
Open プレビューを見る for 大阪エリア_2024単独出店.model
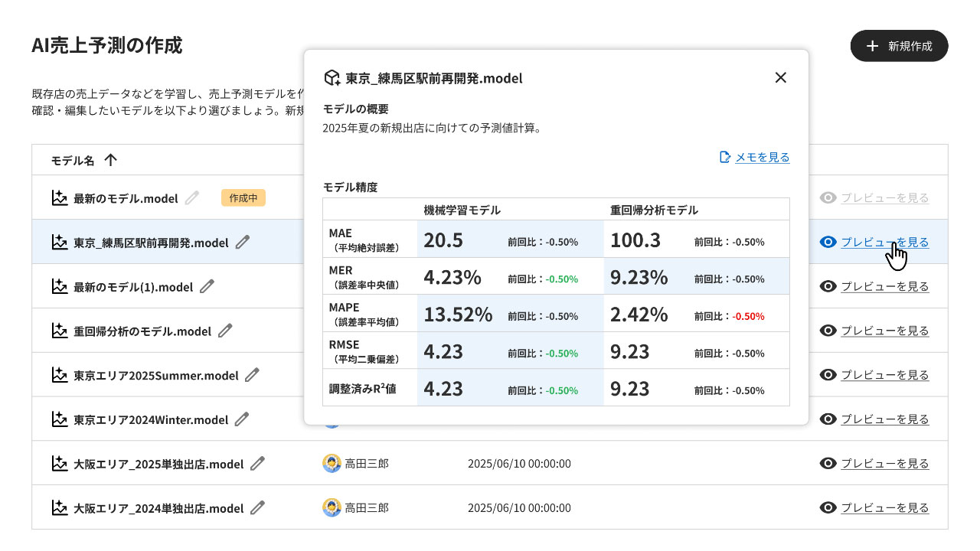pos(884,508)
